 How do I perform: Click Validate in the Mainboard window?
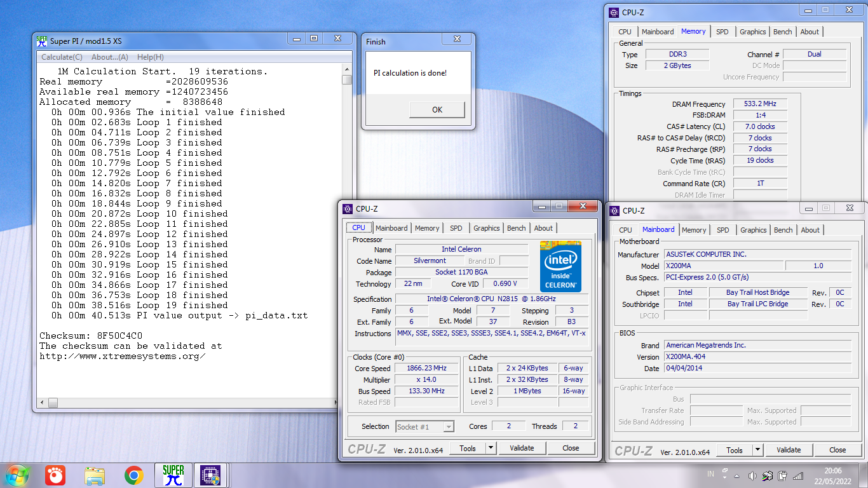pyautogui.click(x=789, y=450)
